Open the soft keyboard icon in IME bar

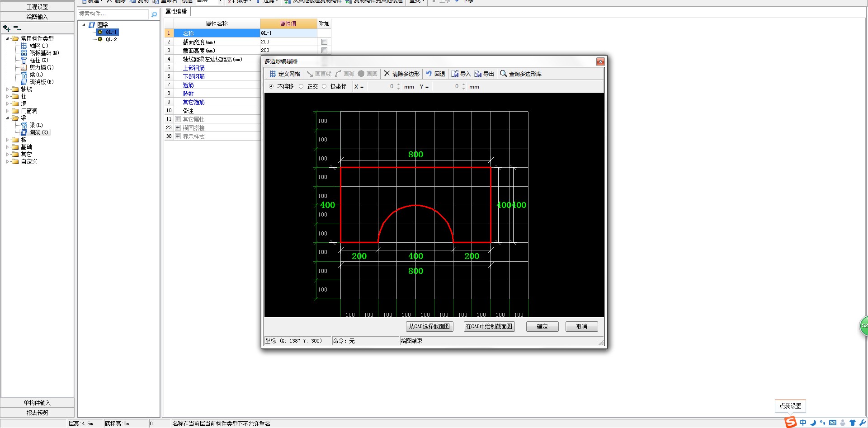click(833, 423)
